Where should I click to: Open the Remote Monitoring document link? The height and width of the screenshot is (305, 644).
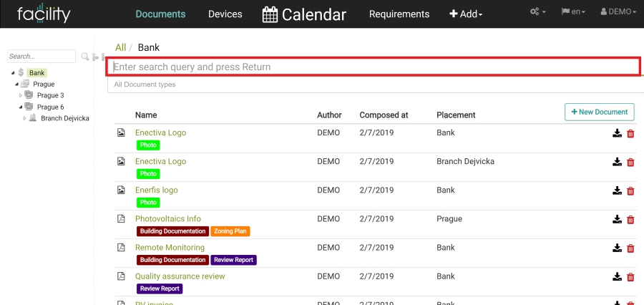coord(170,248)
